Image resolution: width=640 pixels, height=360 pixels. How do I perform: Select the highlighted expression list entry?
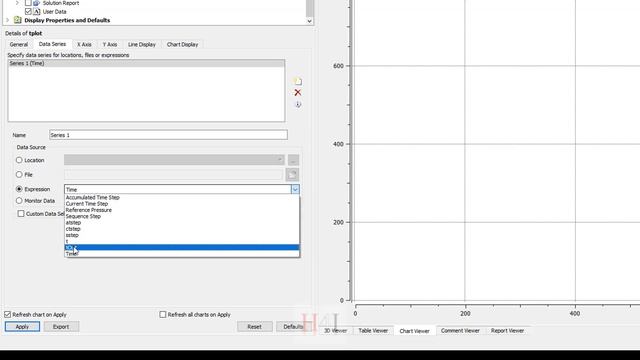click(182, 247)
